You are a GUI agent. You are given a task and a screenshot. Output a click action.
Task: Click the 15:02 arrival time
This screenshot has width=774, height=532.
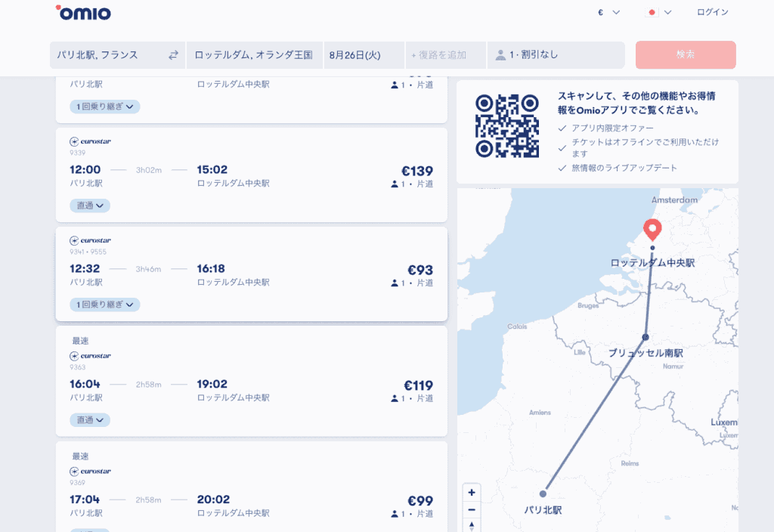click(212, 170)
